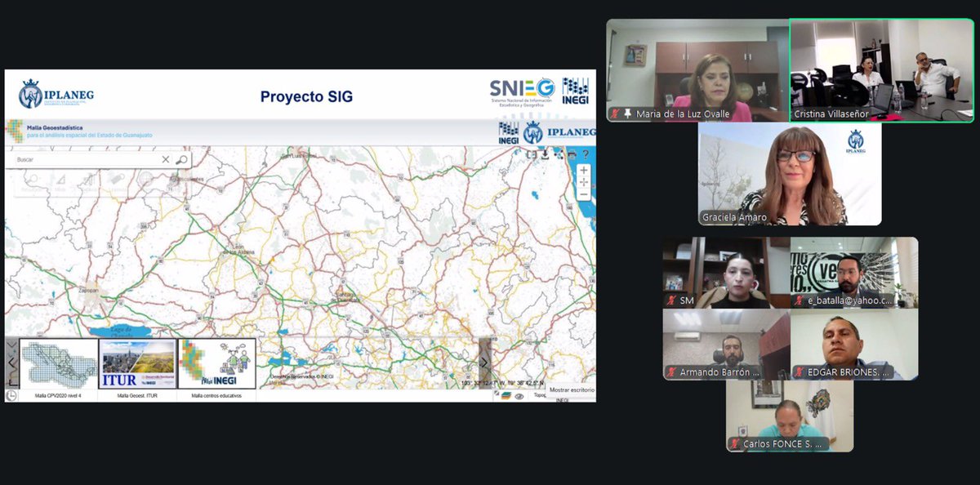The height and width of the screenshot is (485, 980).
Task: Click muted mic icon of Carlos FONCE
Action: pyautogui.click(x=735, y=444)
